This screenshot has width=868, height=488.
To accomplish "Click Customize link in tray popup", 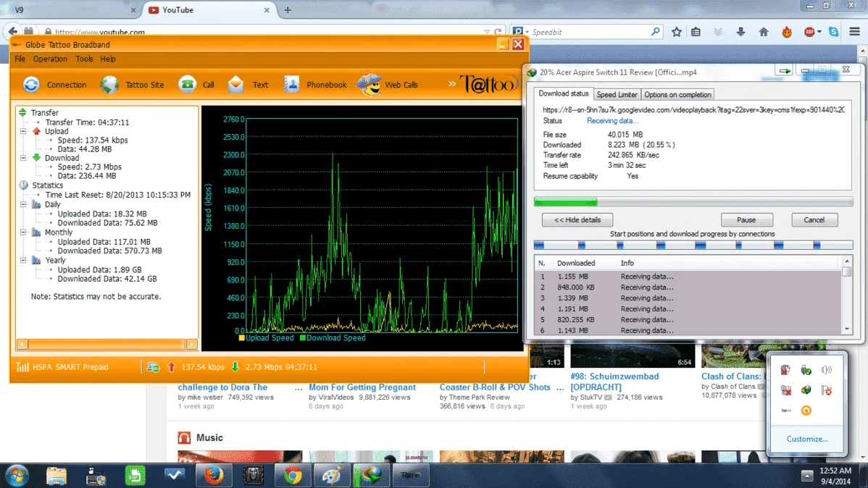I will pyautogui.click(x=807, y=439).
